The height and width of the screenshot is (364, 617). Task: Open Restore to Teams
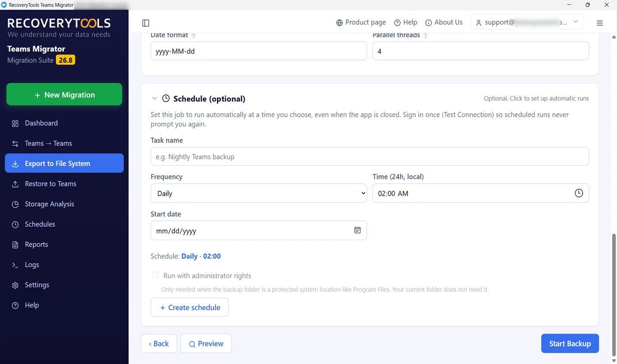pos(64,184)
